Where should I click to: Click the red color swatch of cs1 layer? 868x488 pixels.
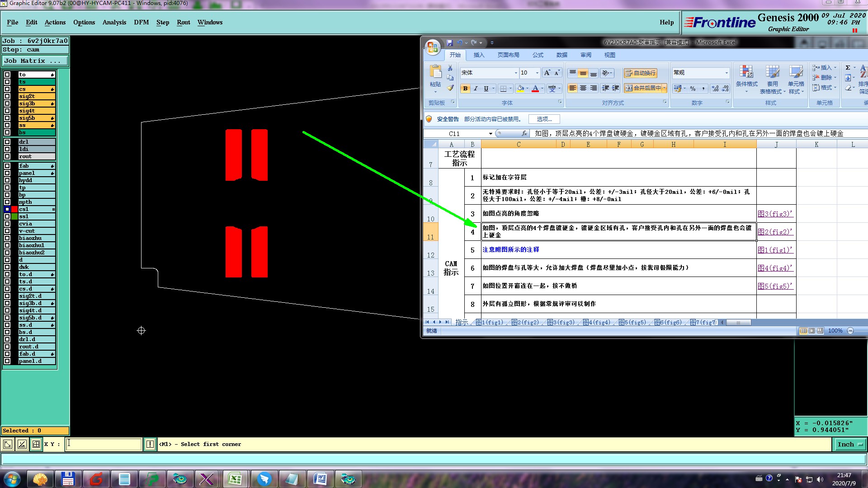(14, 209)
